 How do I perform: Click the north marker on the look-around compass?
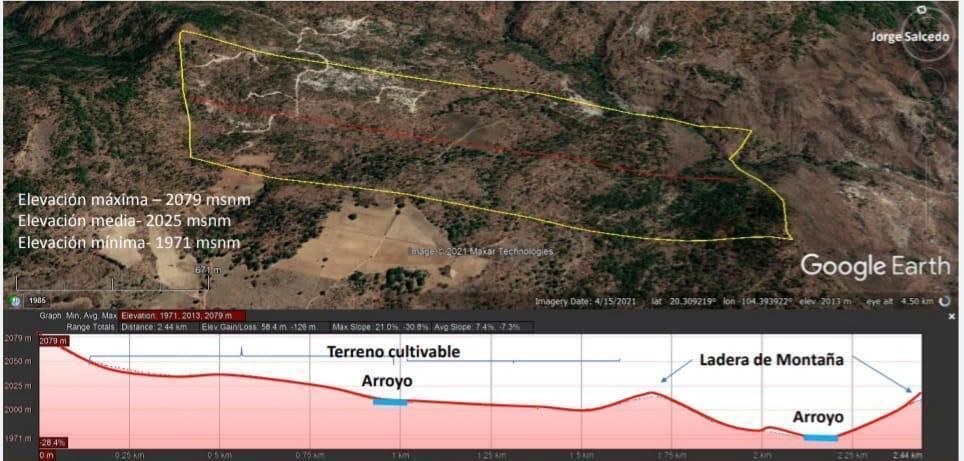921,9
